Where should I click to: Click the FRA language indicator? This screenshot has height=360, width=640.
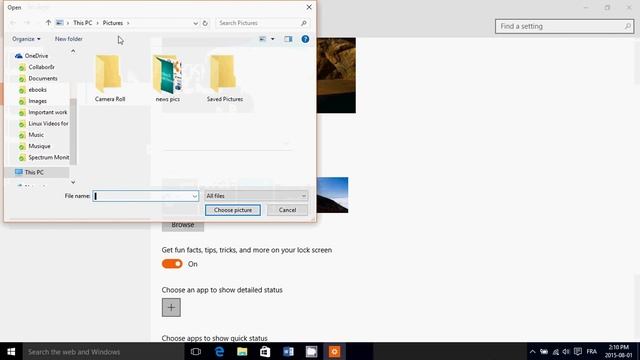592,351
